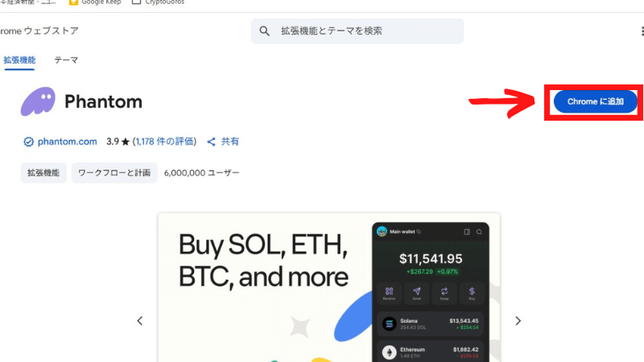
Task: Focus the 拡張機能とテーマを検索 search field
Action: point(357,31)
